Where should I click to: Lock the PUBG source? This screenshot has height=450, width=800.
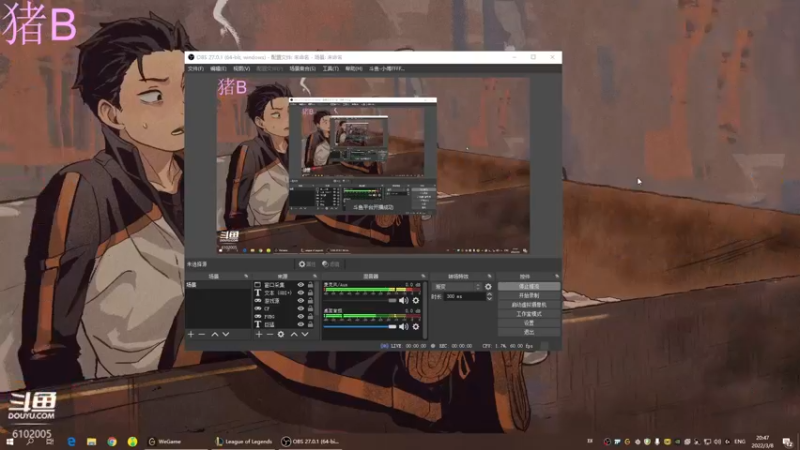pos(310,316)
